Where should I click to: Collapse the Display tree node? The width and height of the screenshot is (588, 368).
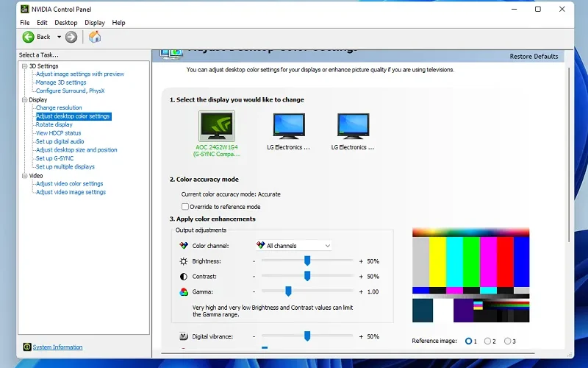[25, 100]
